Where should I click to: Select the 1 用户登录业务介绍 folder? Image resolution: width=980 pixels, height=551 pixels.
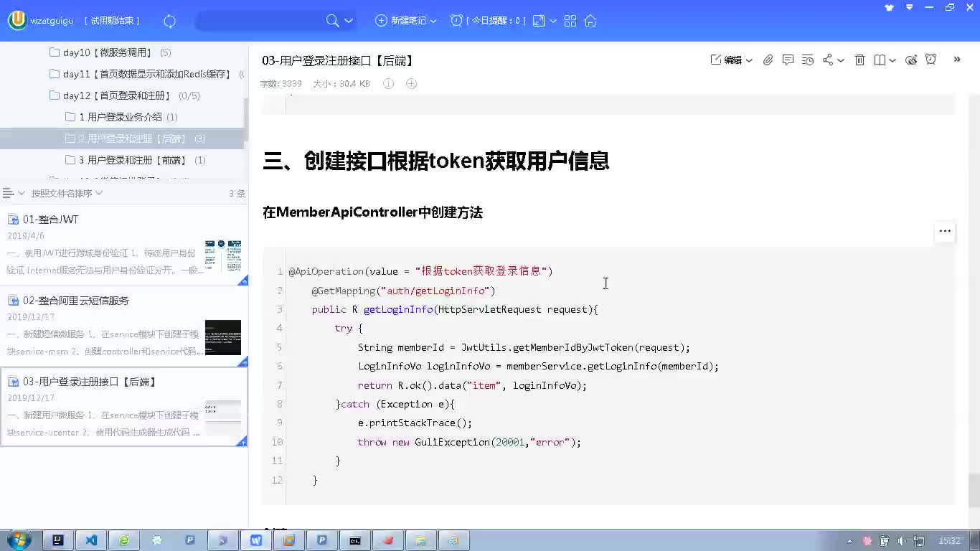(121, 117)
